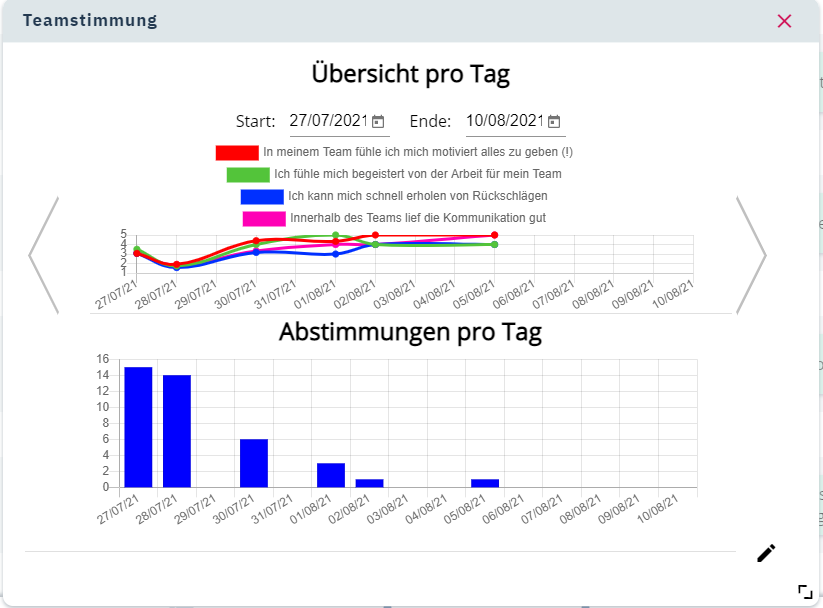Viewport: 823px width, 608px height.
Task: Click legend text 'Innerhalb des Teams lief die Kommunikation gut'
Action: [418, 218]
